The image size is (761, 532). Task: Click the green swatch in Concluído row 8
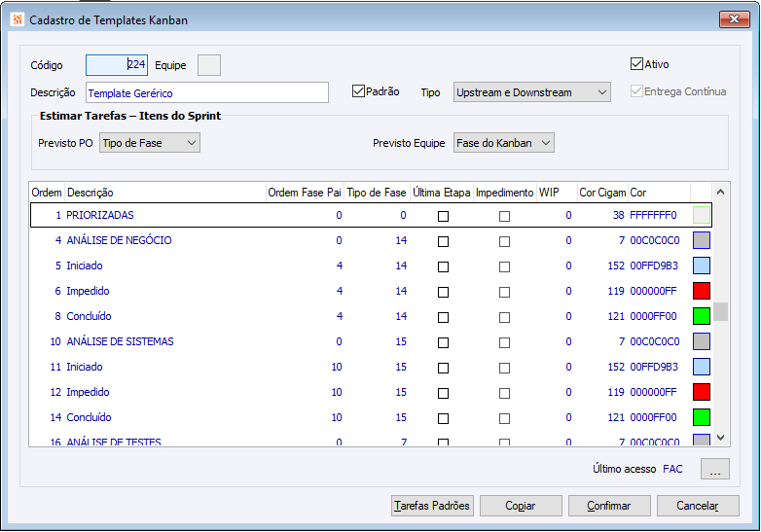coord(702,316)
